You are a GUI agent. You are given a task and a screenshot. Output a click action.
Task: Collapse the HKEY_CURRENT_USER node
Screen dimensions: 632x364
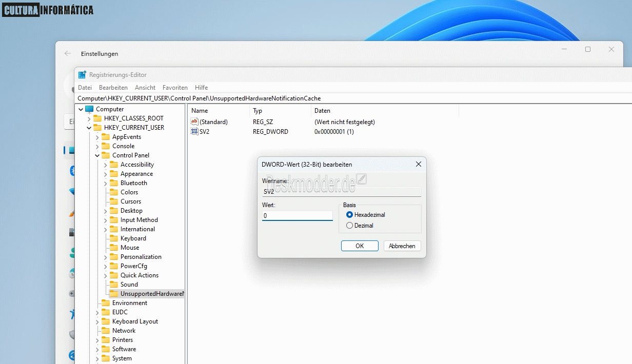pos(89,128)
